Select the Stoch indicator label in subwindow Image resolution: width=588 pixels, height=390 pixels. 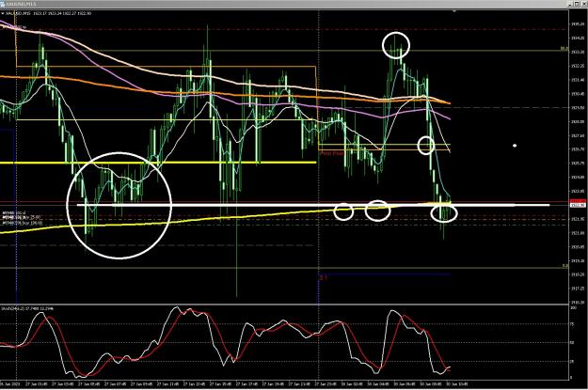27,308
